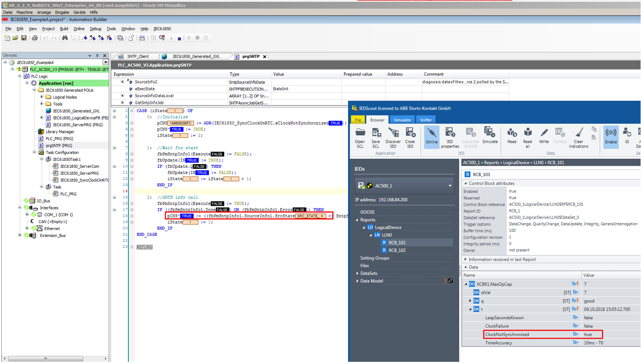Image resolution: width=641 pixels, height=364 pixels.
Task: Toggle the Enable reports button
Action: coord(611,137)
